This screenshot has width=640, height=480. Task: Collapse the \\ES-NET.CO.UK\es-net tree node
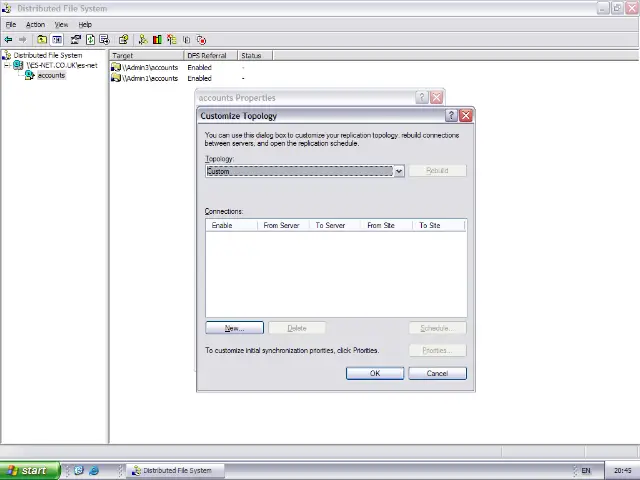click(x=7, y=65)
